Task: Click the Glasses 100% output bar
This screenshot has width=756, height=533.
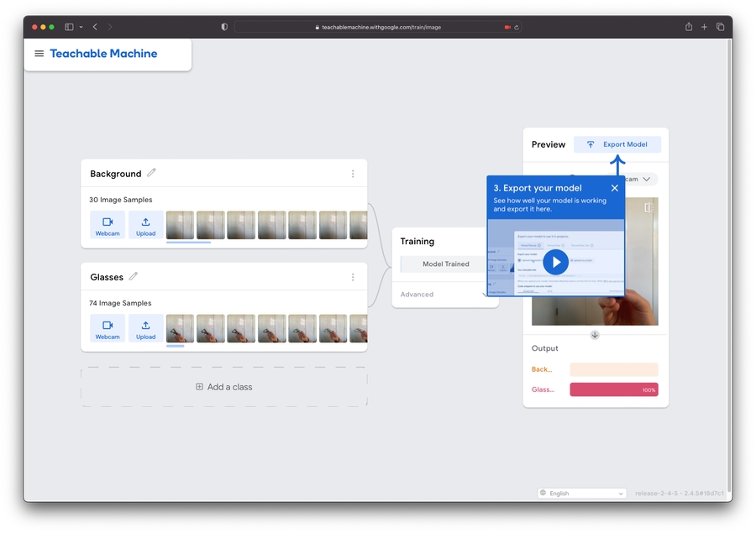Action: point(613,389)
